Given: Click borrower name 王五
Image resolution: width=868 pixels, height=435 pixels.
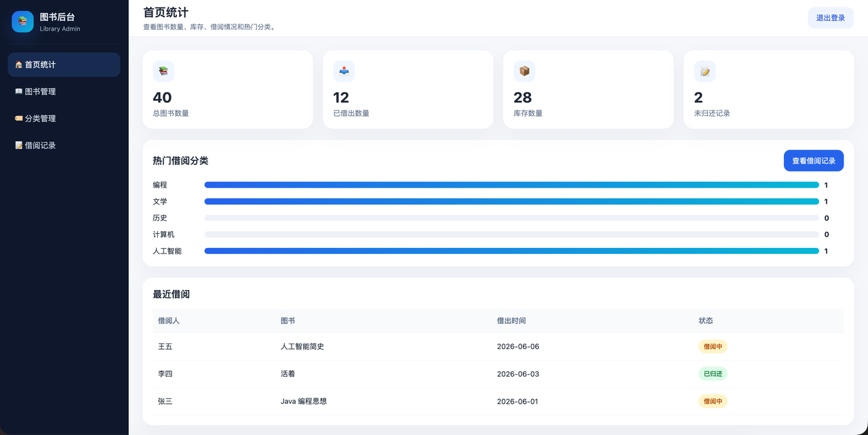Looking at the screenshot, I should [165, 346].
